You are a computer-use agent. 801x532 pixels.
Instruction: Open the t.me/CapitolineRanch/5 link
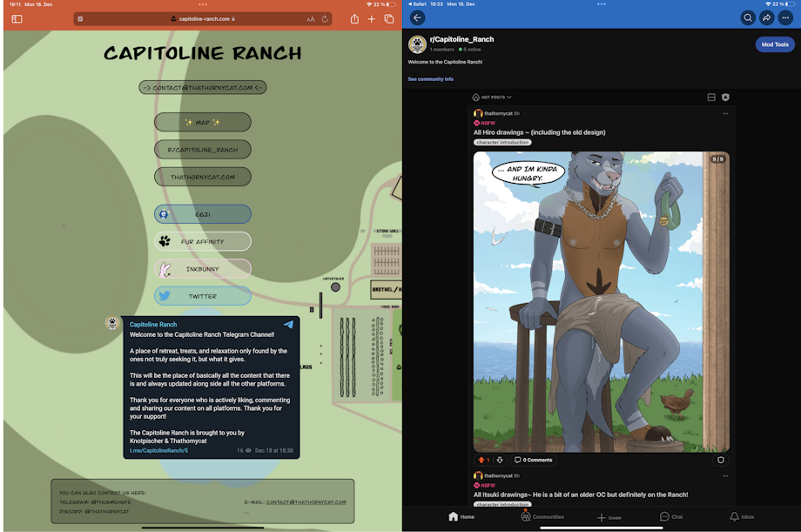click(158, 451)
